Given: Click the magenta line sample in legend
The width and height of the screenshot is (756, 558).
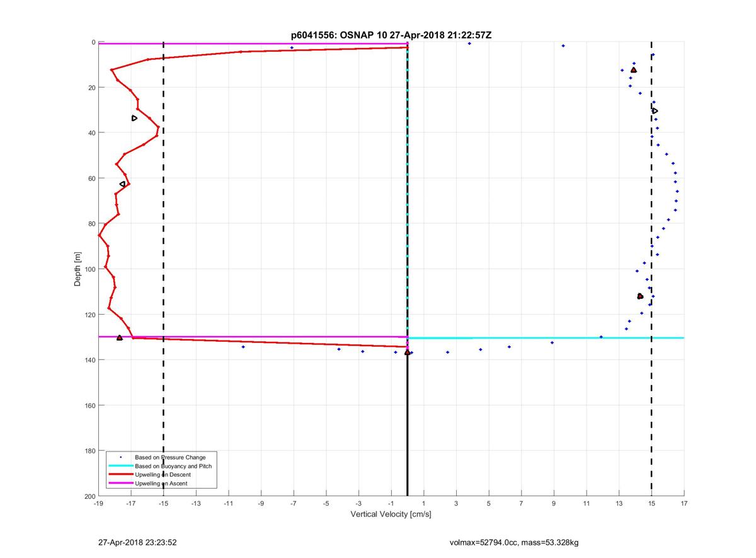Looking at the screenshot, I should pyautogui.click(x=120, y=484).
